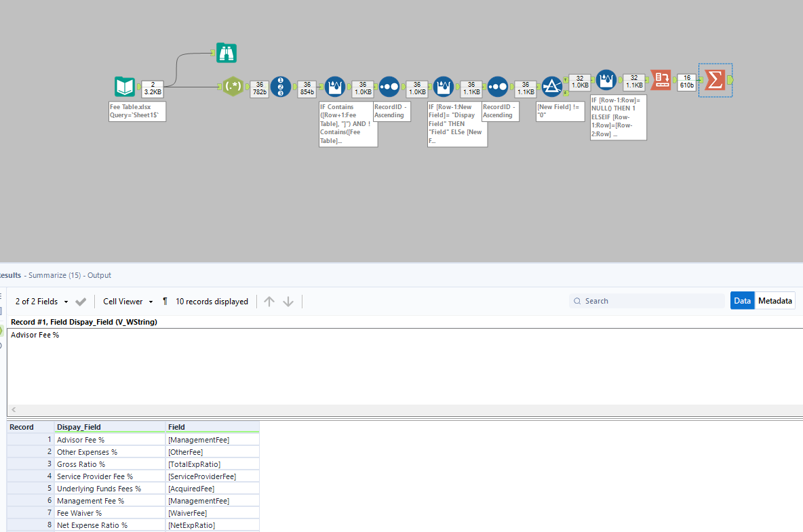Open the Fee Table.xlsx Input Data tool
This screenshot has width=803, height=532.
pos(124,87)
